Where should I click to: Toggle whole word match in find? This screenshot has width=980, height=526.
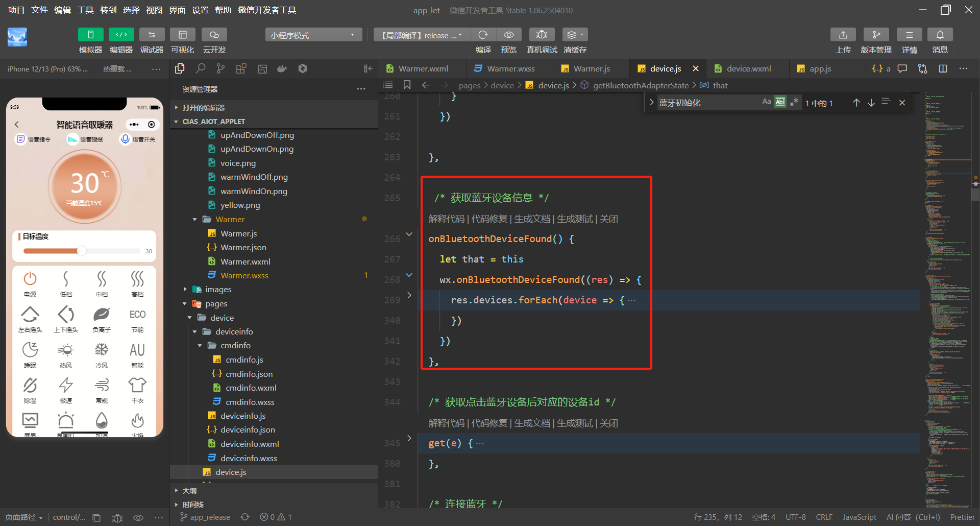pos(780,102)
